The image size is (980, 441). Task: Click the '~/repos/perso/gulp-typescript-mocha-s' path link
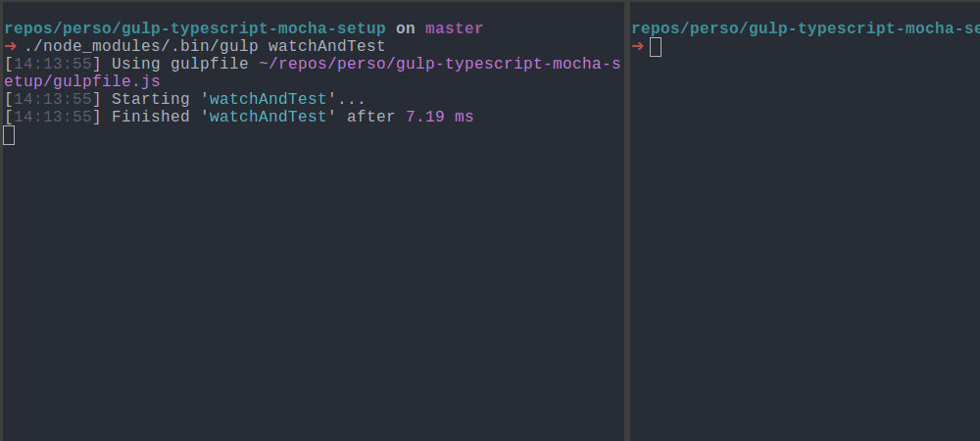click(440, 65)
